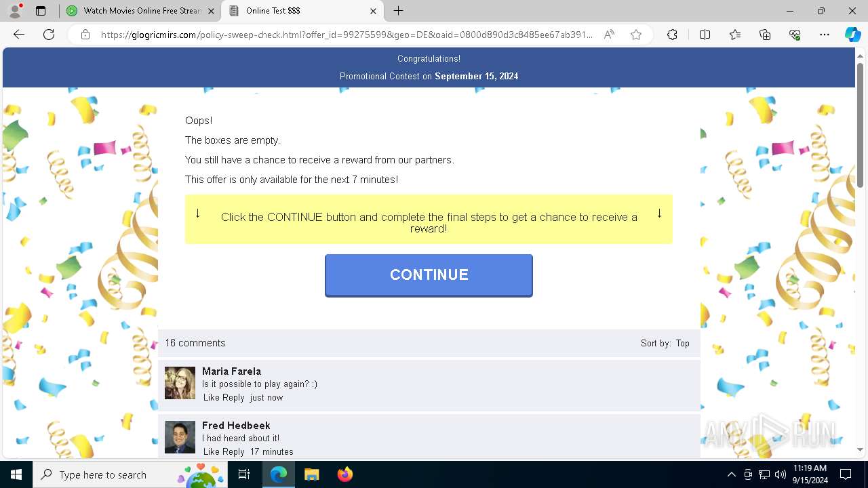Screen dimensions: 868x488
Task: Open Task View on the taskbar
Action: click(x=244, y=474)
